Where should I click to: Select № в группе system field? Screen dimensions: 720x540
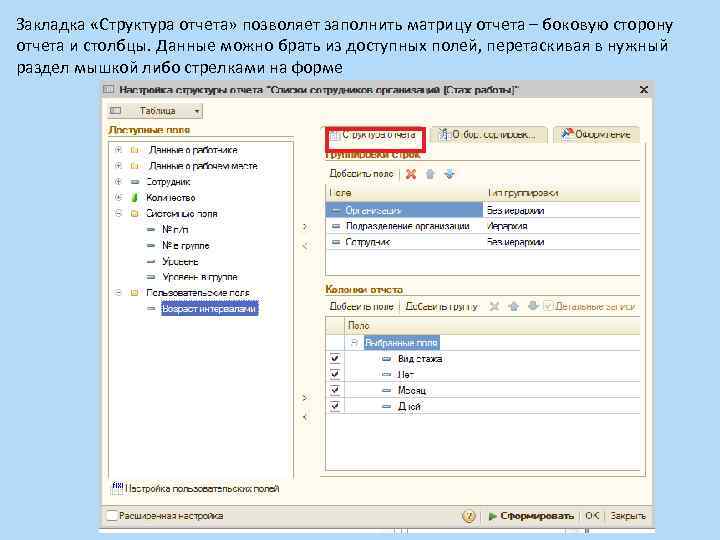coord(186,246)
